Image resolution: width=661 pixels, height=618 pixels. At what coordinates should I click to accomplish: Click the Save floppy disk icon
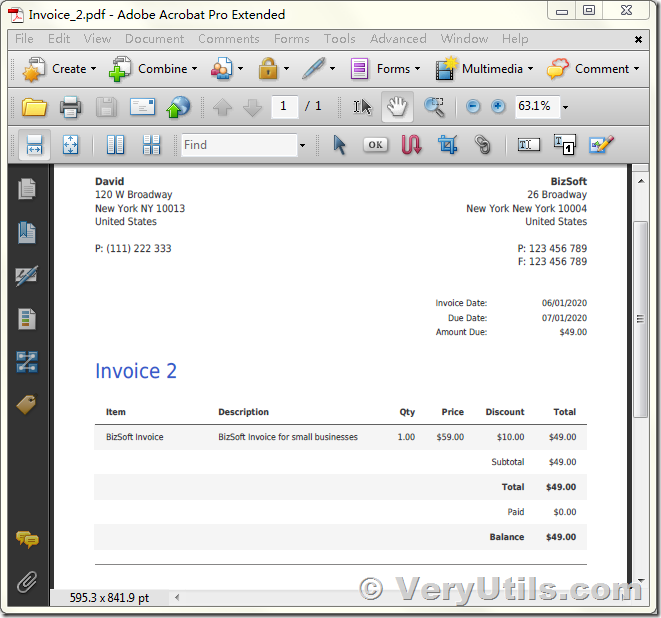106,107
